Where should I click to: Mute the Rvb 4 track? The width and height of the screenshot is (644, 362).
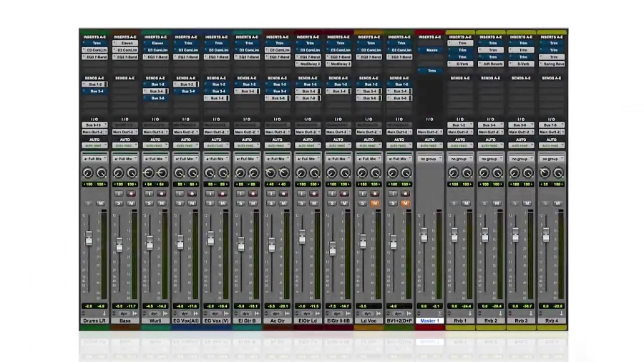click(x=557, y=203)
